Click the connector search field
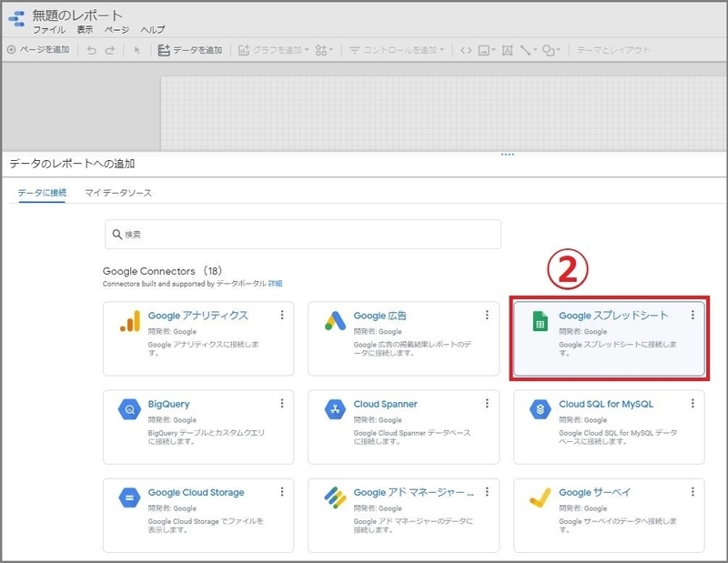This screenshot has height=563, width=728. (303, 235)
